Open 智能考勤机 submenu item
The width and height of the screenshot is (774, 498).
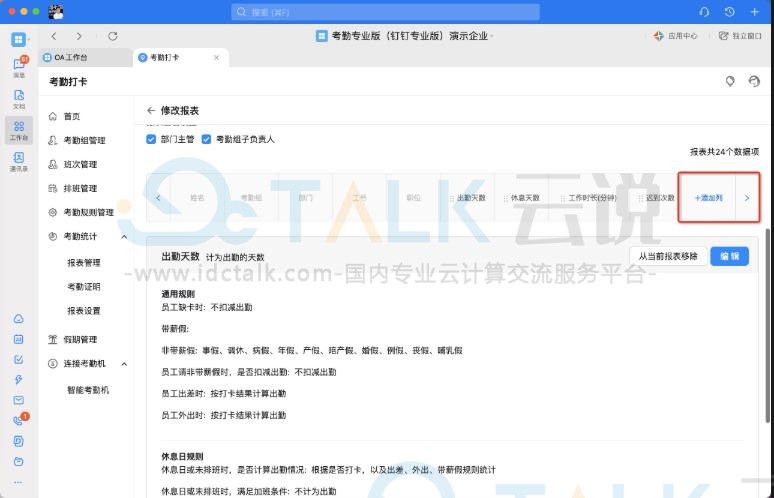88,390
